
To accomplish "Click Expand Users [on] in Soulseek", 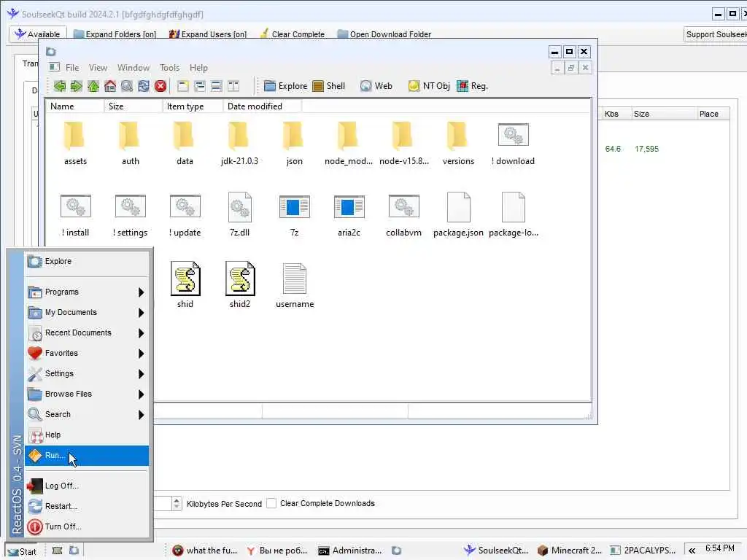I will click(x=208, y=34).
